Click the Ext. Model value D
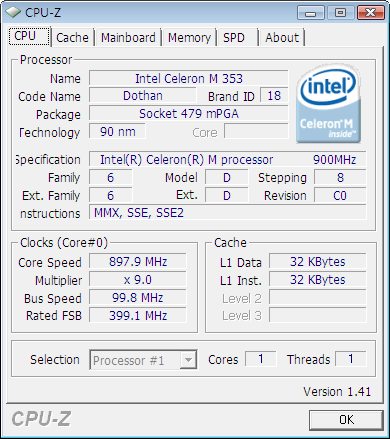This screenshot has width=390, height=439. tap(227, 195)
